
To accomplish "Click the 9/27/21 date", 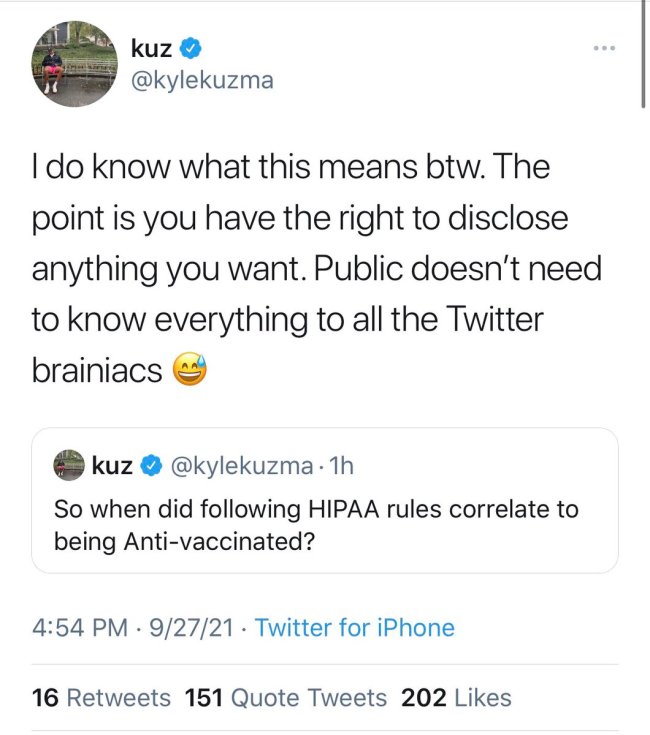I will click(x=190, y=628).
